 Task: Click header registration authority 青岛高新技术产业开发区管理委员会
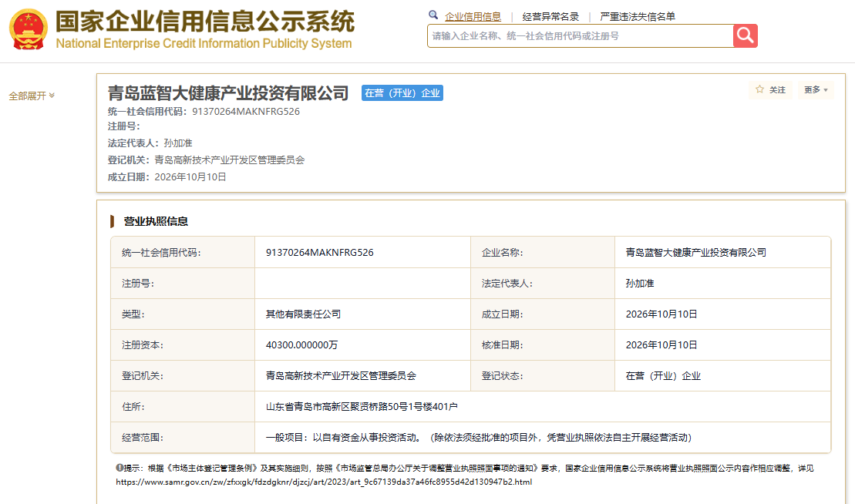point(230,160)
